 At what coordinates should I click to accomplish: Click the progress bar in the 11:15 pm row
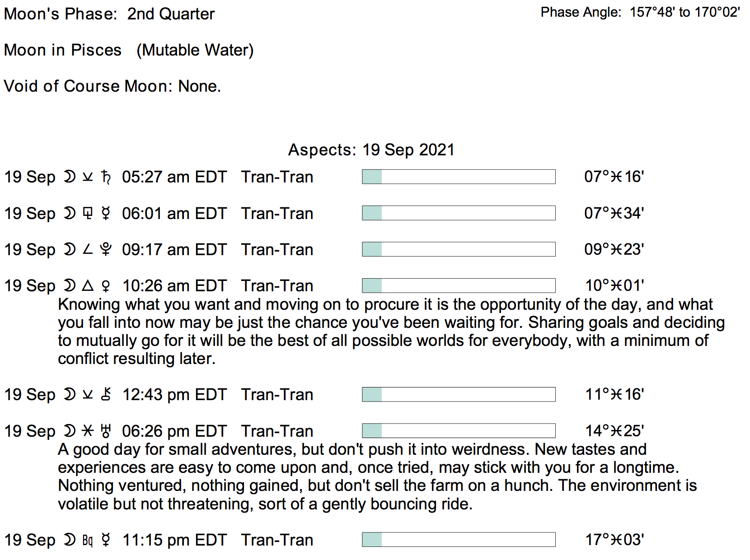(x=459, y=540)
